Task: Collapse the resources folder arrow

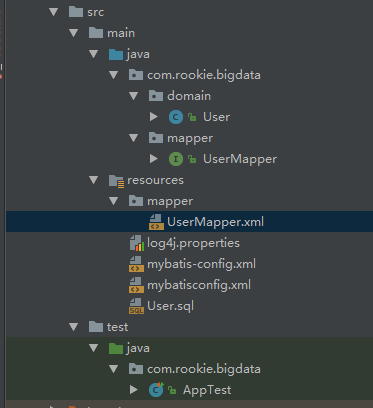Action: (94, 180)
